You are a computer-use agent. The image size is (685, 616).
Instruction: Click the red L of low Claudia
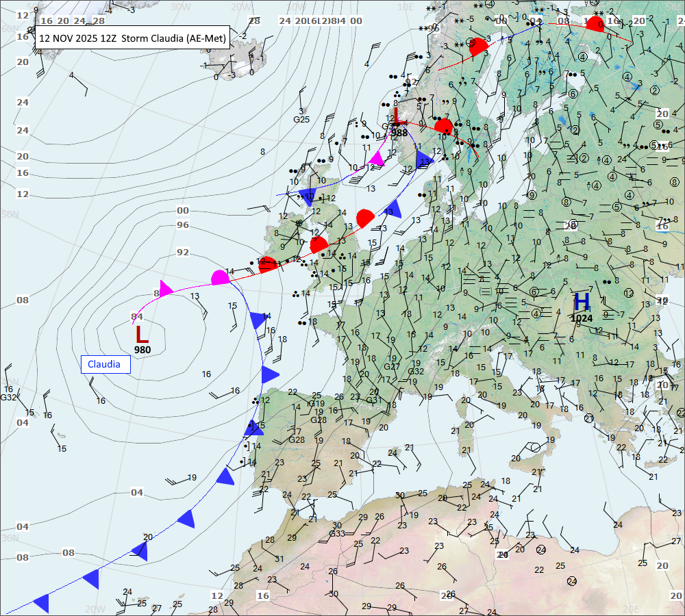[142, 334]
